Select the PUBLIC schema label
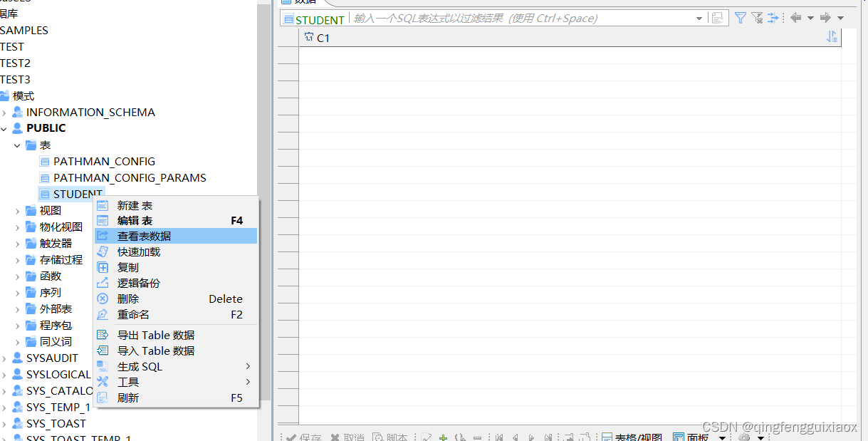Image resolution: width=868 pixels, height=441 pixels. coord(46,128)
